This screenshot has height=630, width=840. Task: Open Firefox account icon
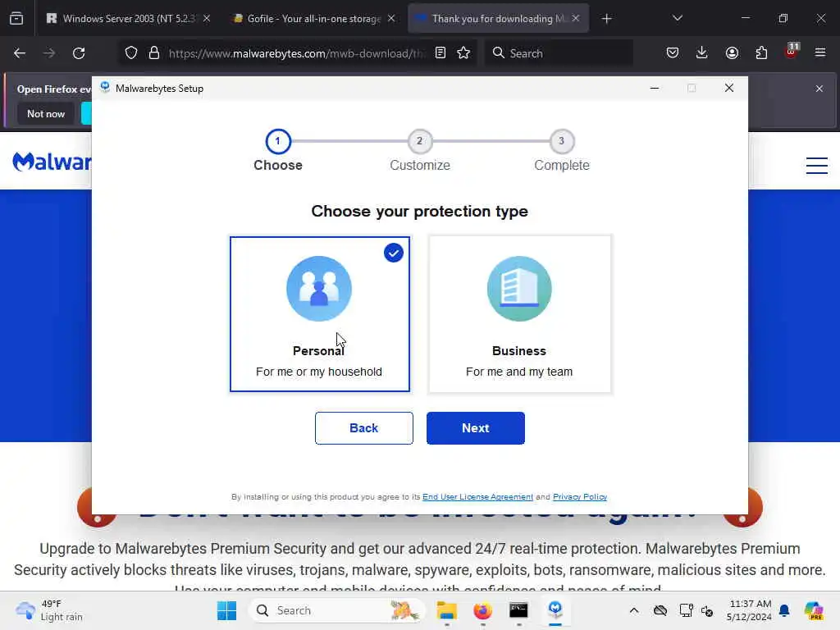[732, 53]
